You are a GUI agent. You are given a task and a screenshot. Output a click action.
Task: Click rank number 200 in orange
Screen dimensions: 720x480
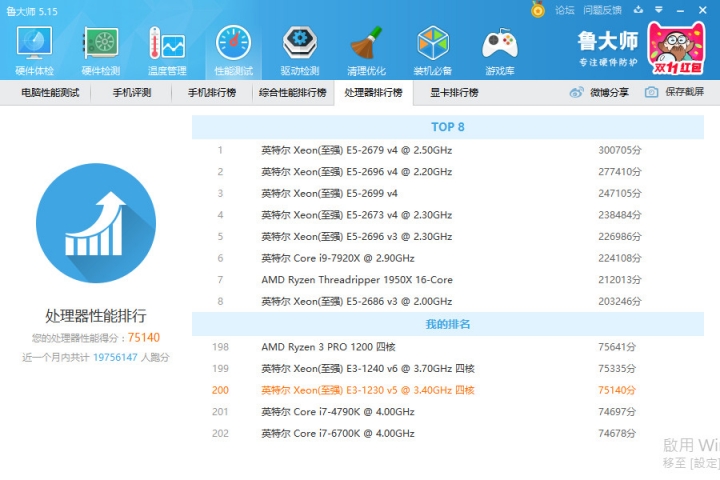[x=220, y=390]
